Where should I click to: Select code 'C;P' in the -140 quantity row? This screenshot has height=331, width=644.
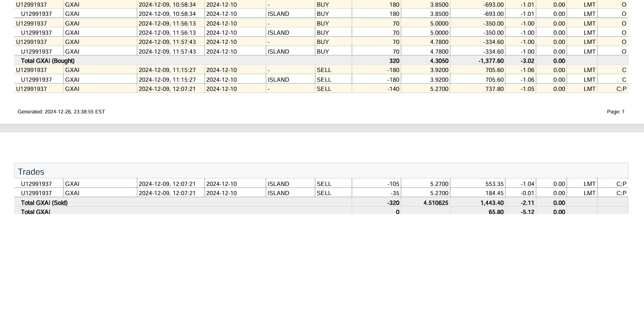621,89
